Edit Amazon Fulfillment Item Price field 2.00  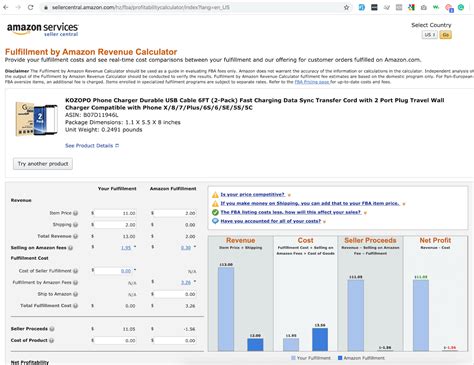click(175, 213)
